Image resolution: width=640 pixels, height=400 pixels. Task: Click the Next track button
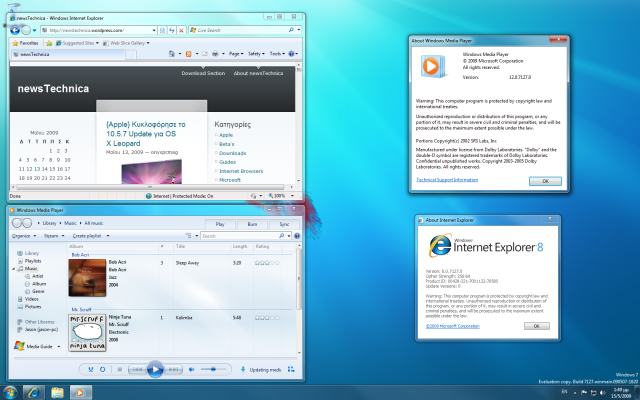click(173, 369)
